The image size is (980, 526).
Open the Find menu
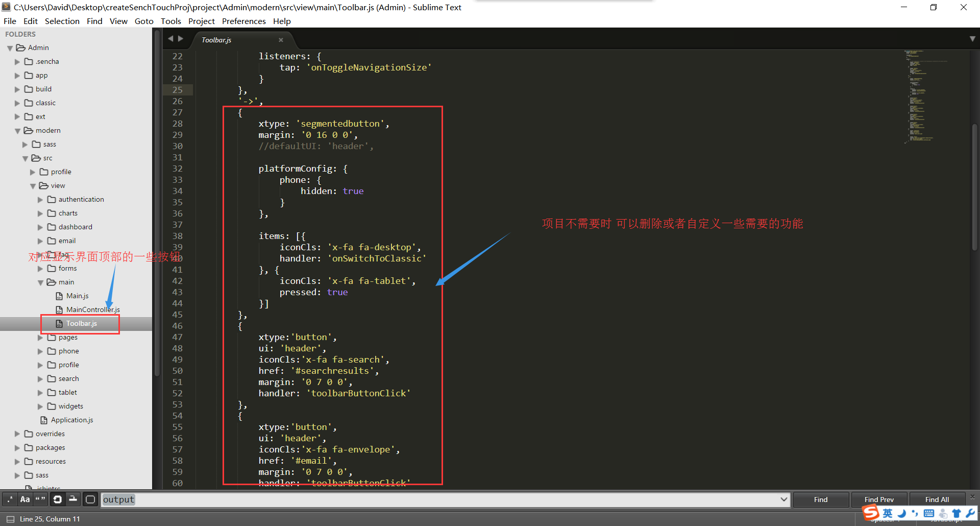point(94,21)
